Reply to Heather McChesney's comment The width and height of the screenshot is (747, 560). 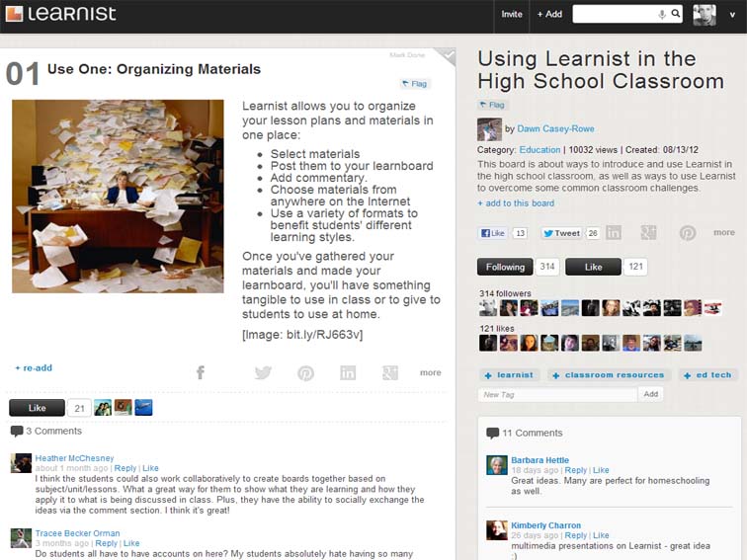125,468
